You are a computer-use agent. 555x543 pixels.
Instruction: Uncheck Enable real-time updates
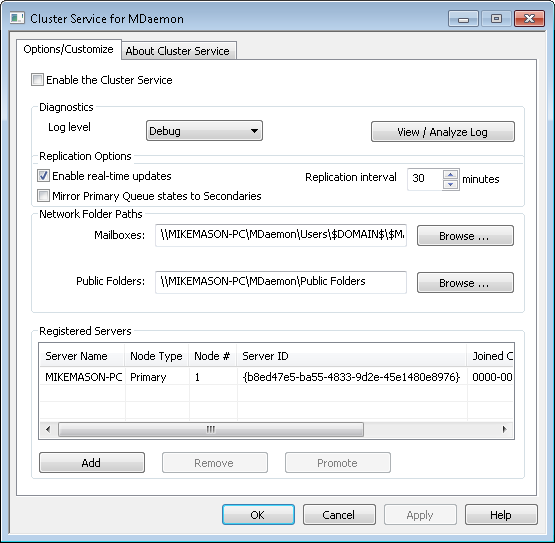pos(43,176)
